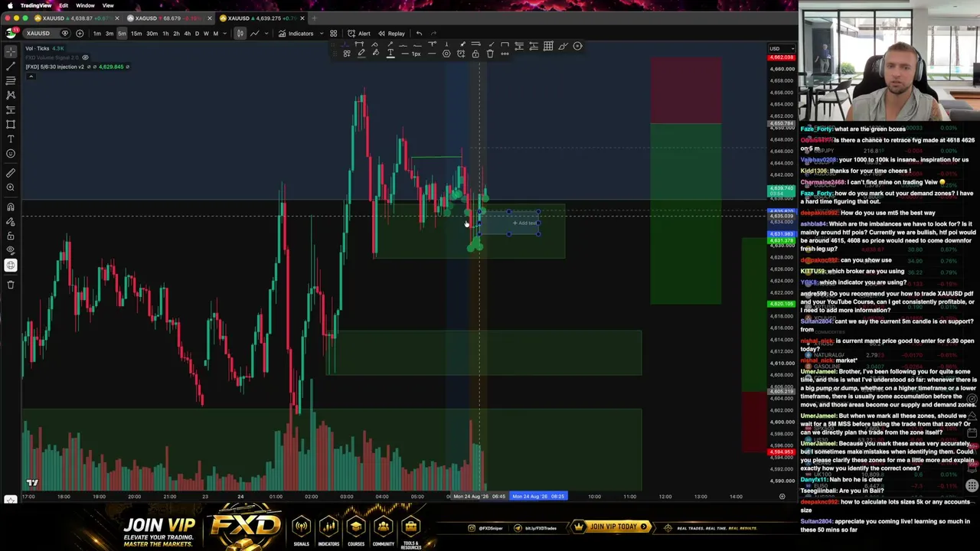Open the text color picker
Screen dimensions: 980x551
point(390,54)
